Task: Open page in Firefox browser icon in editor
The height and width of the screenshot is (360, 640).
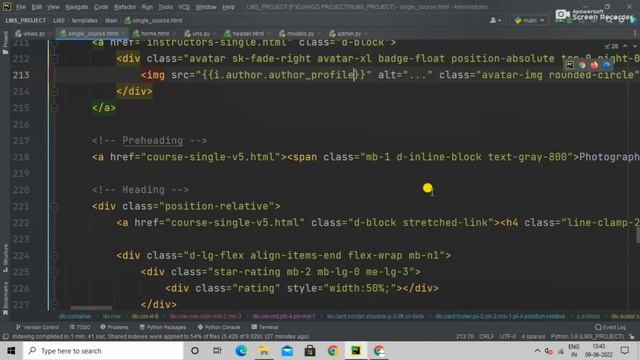Action: [x=594, y=65]
